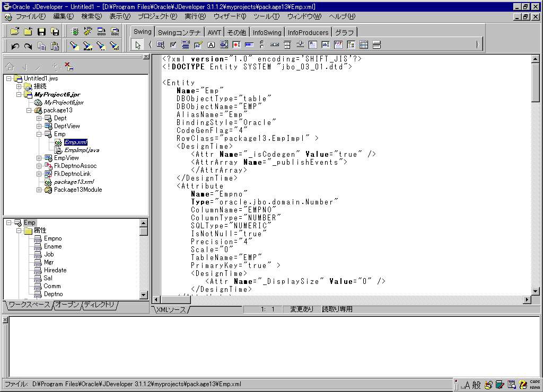Select EmpImpl.java in the navigator tree

82,150
